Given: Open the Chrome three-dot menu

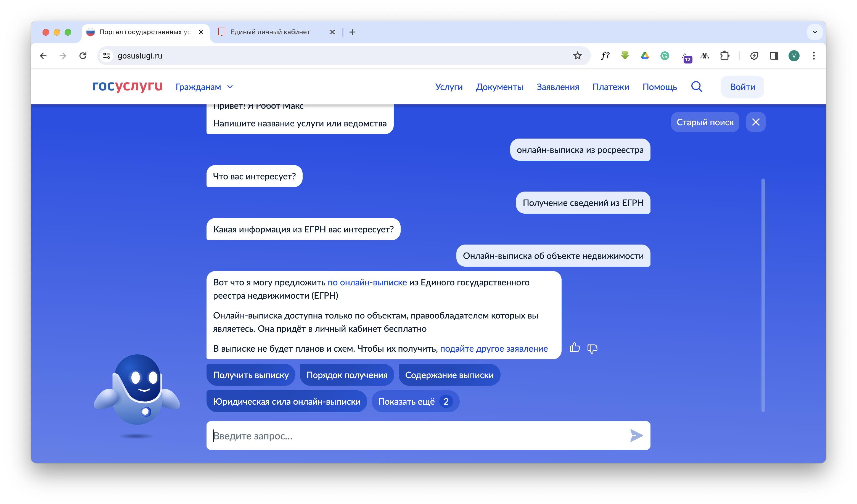Looking at the screenshot, I should pyautogui.click(x=814, y=56).
